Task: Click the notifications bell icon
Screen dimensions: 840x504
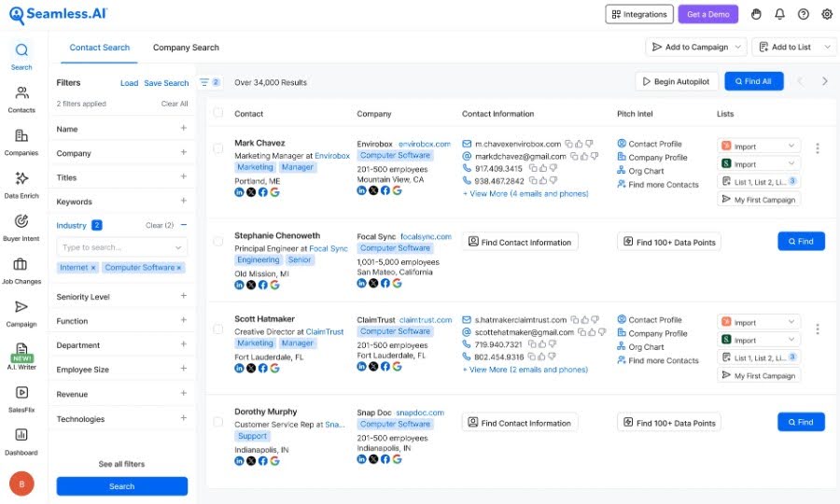Action: (779, 14)
